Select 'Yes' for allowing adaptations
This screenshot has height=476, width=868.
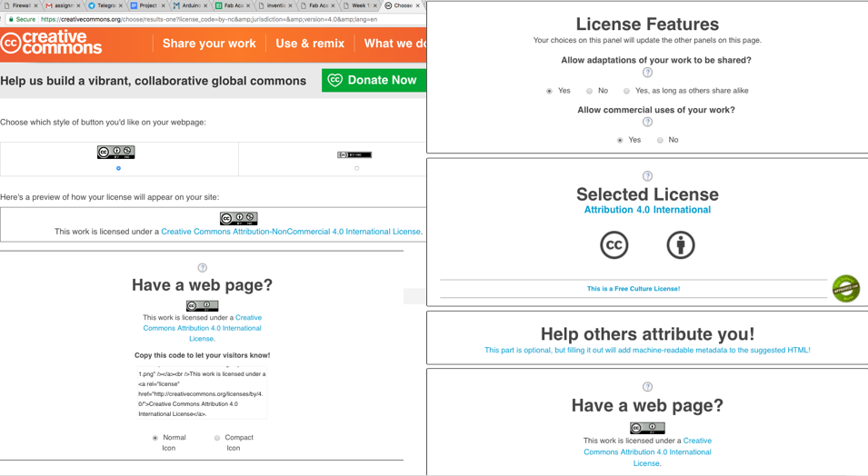pos(549,91)
